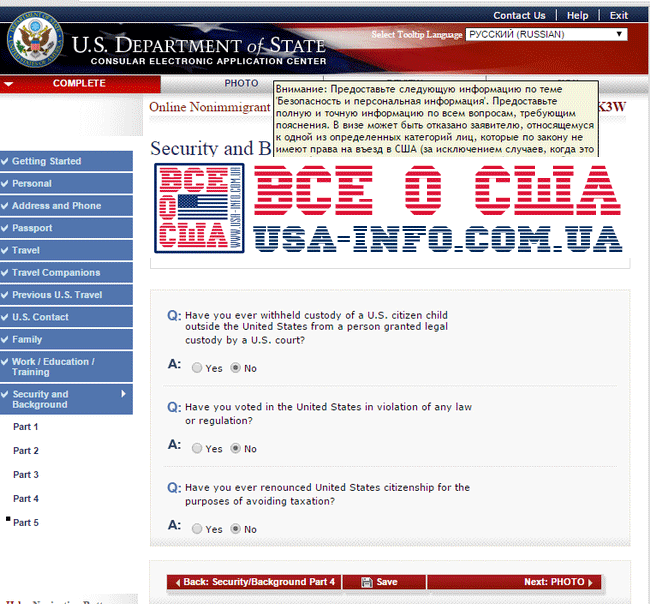Click the BCE O США square logo

point(199,208)
